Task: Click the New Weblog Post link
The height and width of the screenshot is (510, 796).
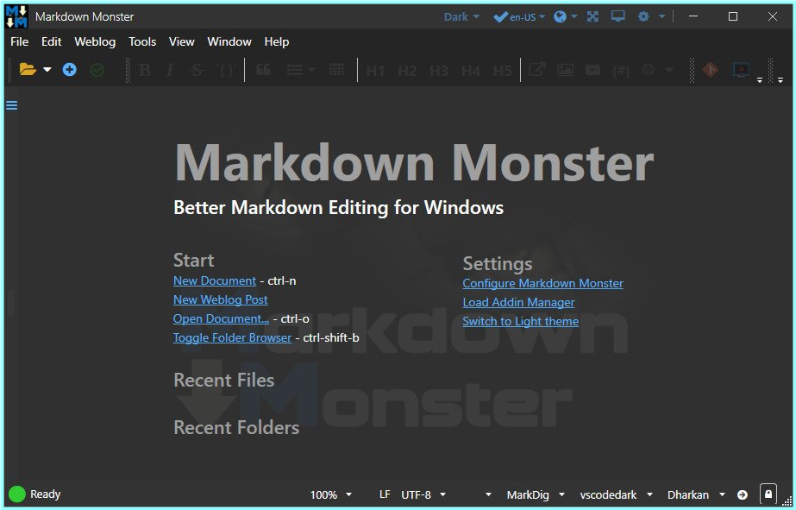Action: (220, 300)
